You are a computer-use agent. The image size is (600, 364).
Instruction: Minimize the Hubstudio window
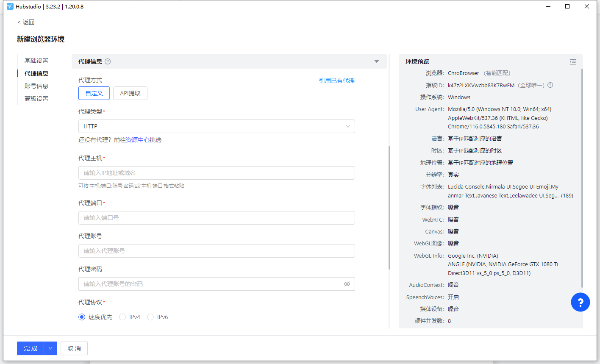[548, 6]
